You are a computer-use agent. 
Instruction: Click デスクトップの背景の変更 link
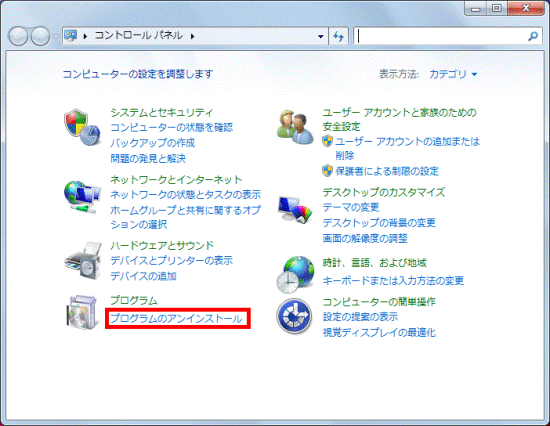379,222
